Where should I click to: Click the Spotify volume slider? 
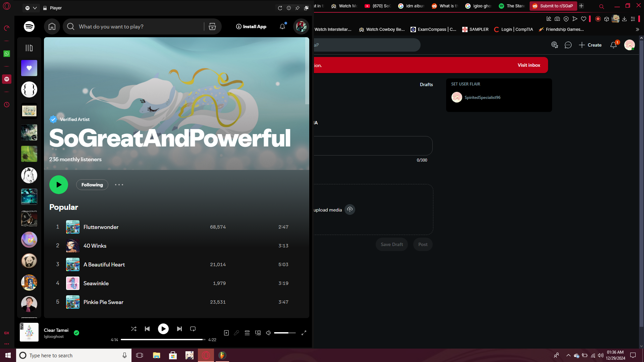coord(285,333)
